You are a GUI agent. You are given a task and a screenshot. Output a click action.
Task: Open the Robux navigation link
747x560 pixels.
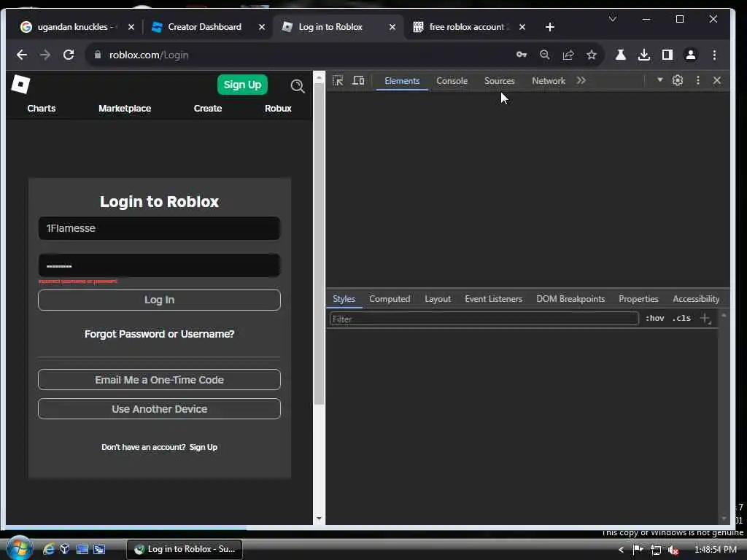coord(278,109)
